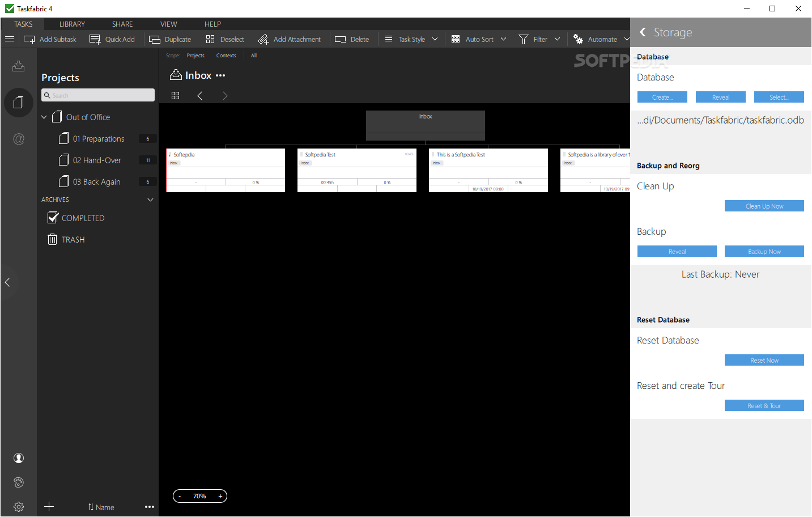
Task: Click Clean Up Now button
Action: (764, 206)
